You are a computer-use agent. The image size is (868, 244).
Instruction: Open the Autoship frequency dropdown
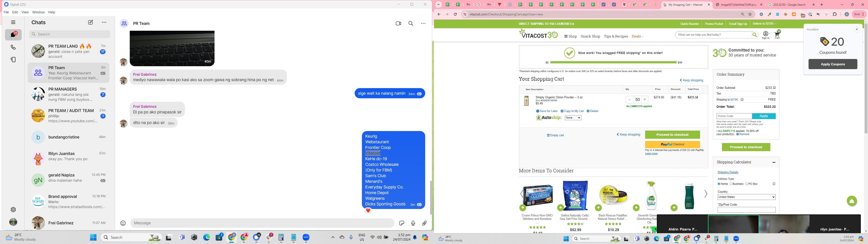(573, 118)
